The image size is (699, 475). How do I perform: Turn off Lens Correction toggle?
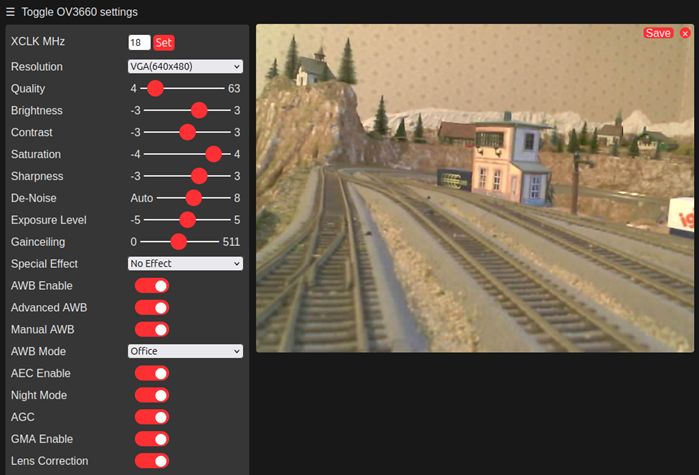[151, 461]
